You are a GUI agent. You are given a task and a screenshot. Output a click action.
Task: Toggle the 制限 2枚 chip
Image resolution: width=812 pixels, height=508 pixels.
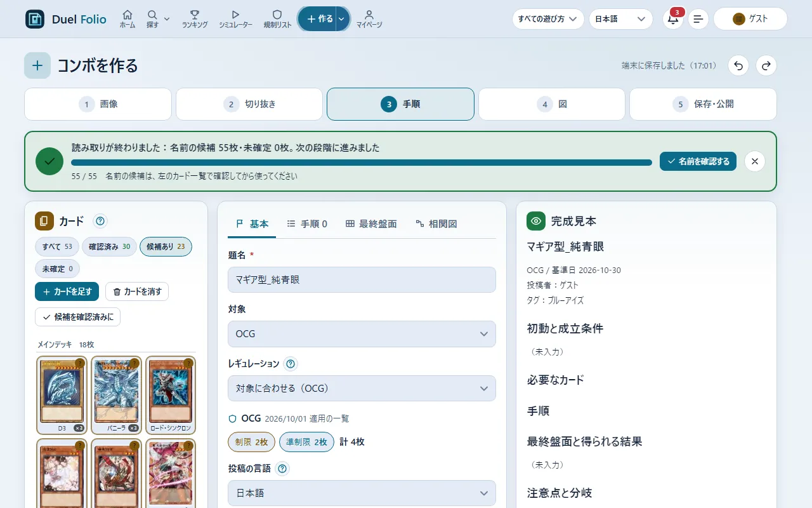point(251,442)
